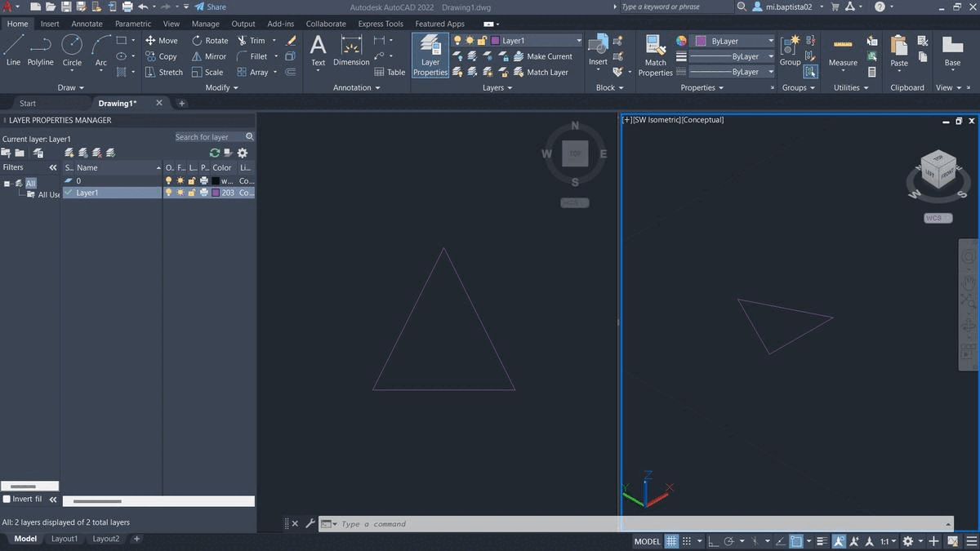
Task: Toggle freeze sun icon for Layer1
Action: click(x=180, y=193)
